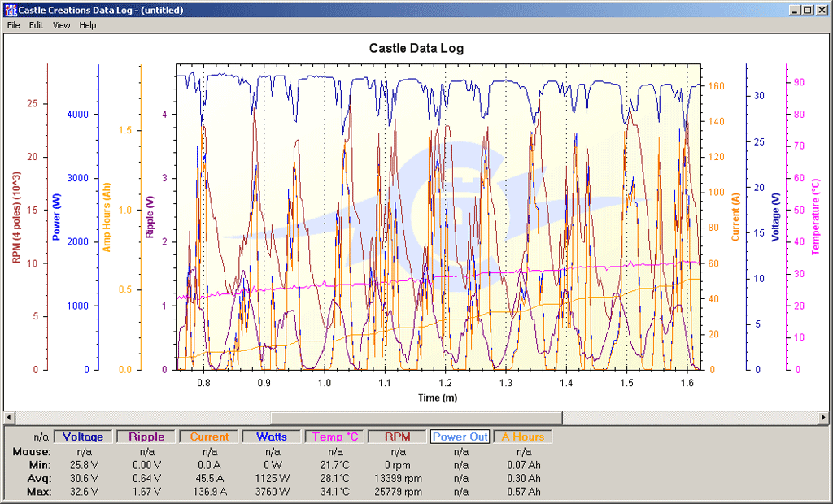Click the "Current (A)" axis label
Screen dimensions: 833x504
(735, 217)
